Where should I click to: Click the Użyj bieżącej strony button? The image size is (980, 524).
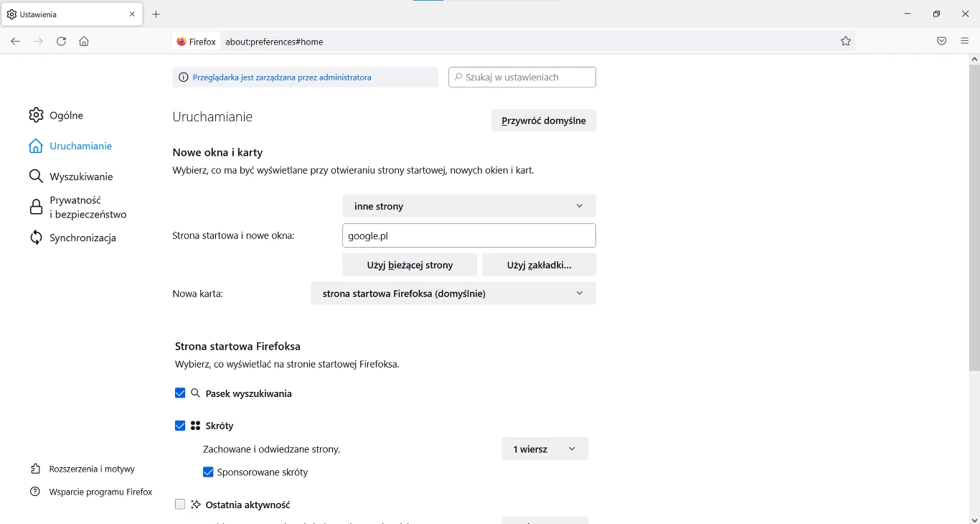[x=410, y=265]
